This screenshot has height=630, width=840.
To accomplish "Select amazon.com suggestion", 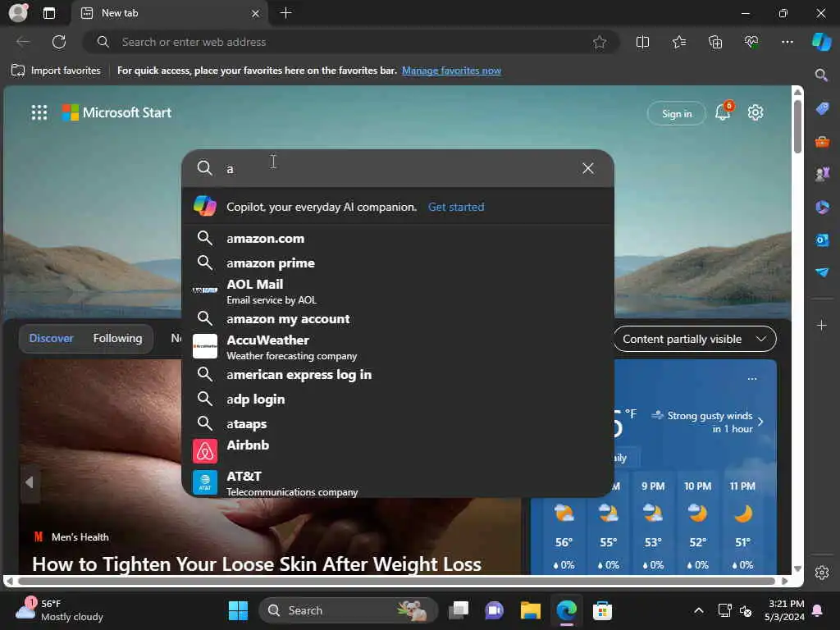I will click(x=398, y=238).
